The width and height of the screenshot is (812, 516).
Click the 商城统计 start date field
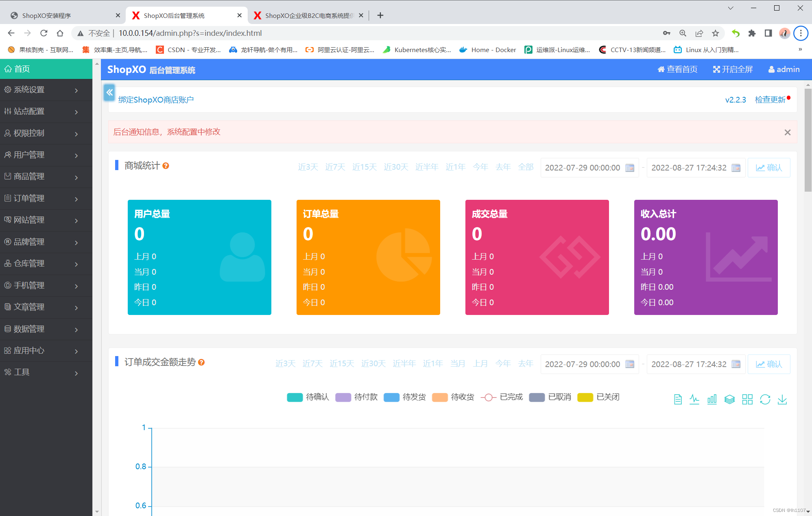pyautogui.click(x=589, y=168)
